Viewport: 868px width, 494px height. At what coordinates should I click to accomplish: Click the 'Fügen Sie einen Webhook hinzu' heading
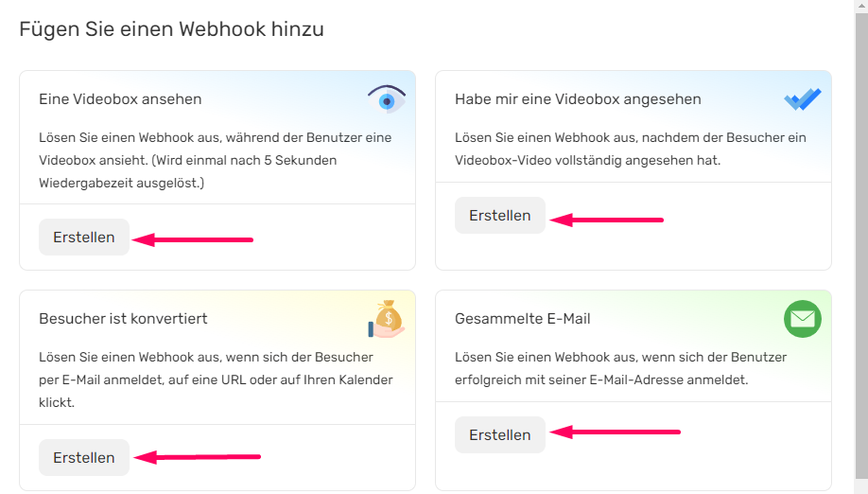[171, 28]
